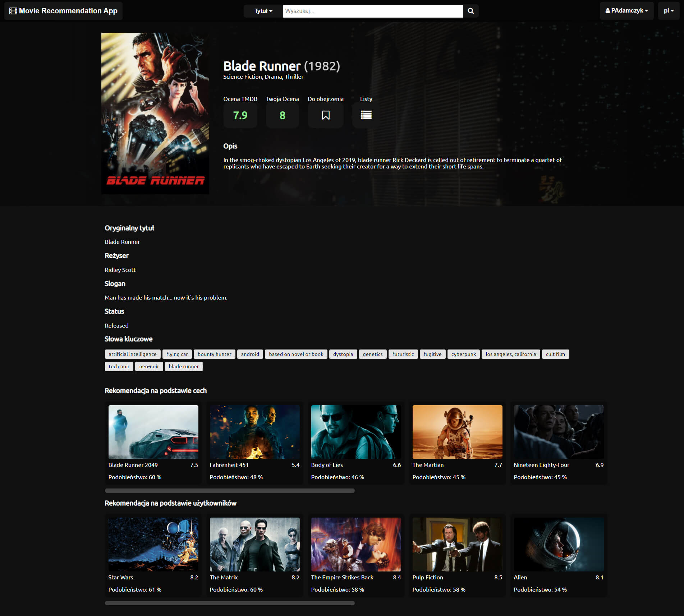Image resolution: width=684 pixels, height=616 pixels.
Task: Open the Alien thumbnail
Action: (559, 545)
